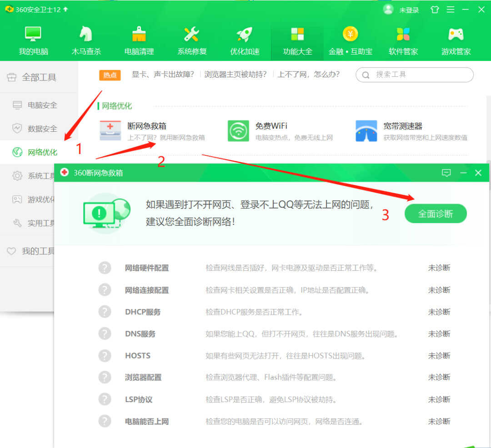Viewport: 491px width, 448px height.
Task: Select 网络优化 in the sidebar
Action: pyautogui.click(x=42, y=152)
